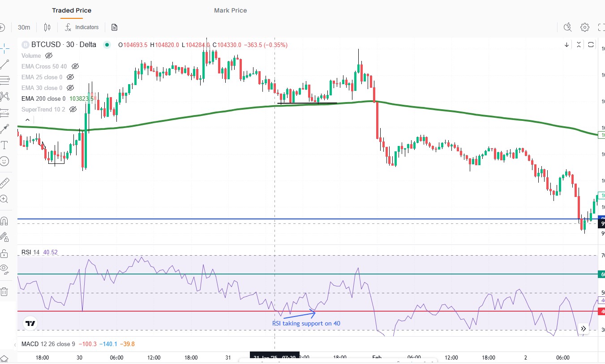
Task: Select the Text annotation tool
Action: pyautogui.click(x=5, y=145)
